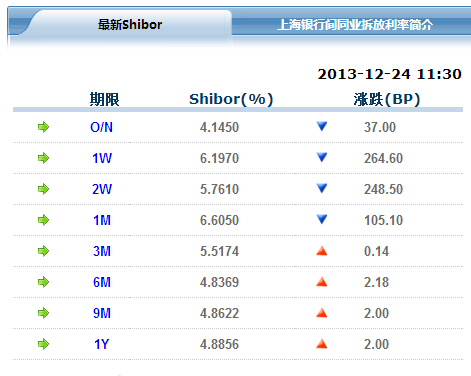Open the 1Y term link

click(102, 344)
